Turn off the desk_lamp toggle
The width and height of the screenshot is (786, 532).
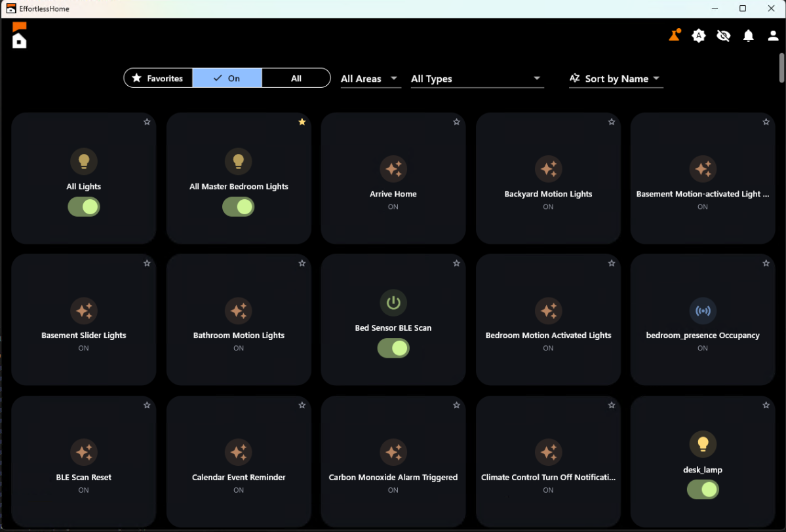pyautogui.click(x=703, y=489)
